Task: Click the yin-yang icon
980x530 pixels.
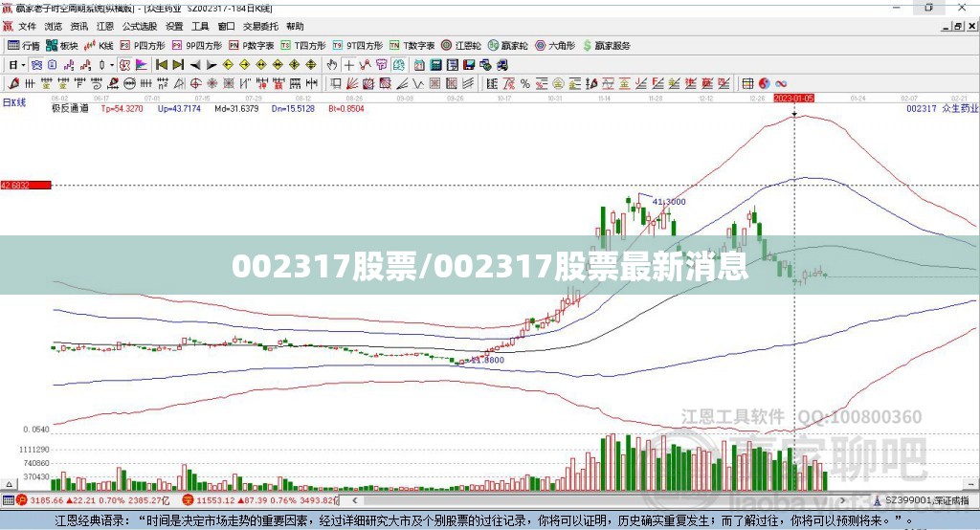Action: click(x=764, y=83)
